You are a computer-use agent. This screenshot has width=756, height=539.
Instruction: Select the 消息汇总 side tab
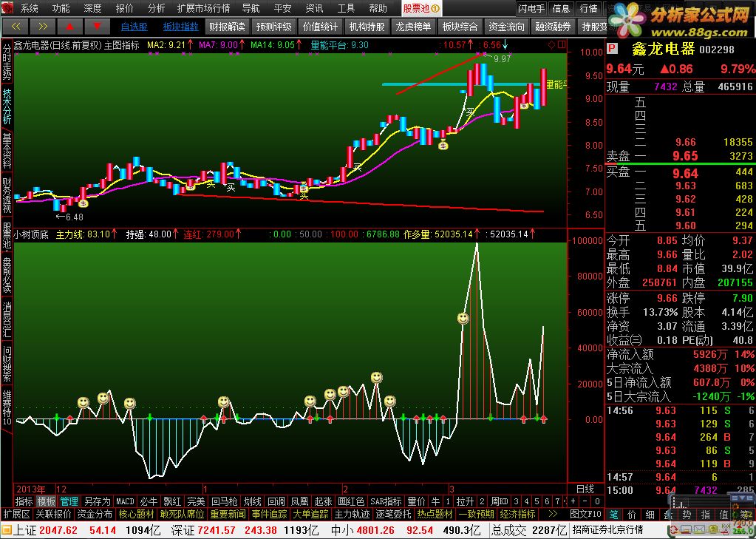pyautogui.click(x=7, y=319)
